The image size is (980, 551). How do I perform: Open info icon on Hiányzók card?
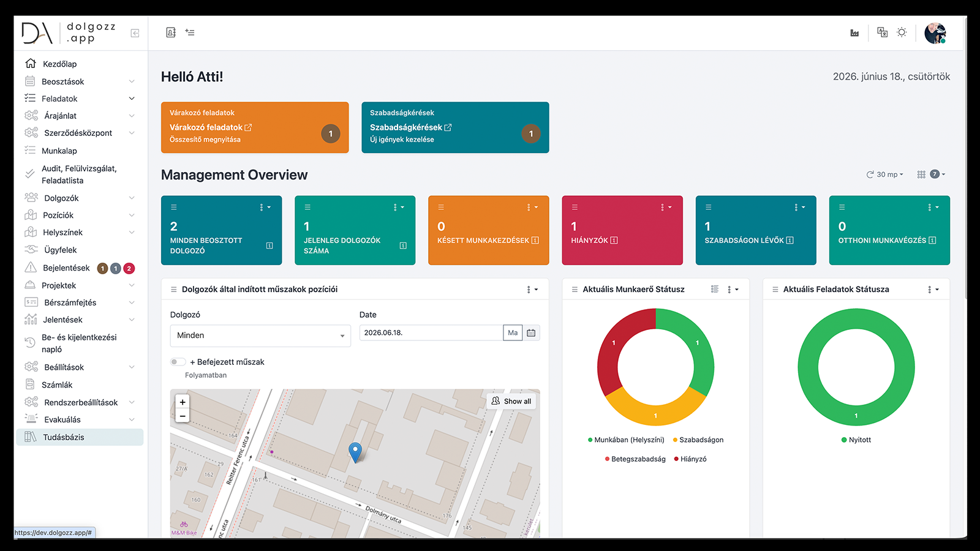pyautogui.click(x=614, y=241)
